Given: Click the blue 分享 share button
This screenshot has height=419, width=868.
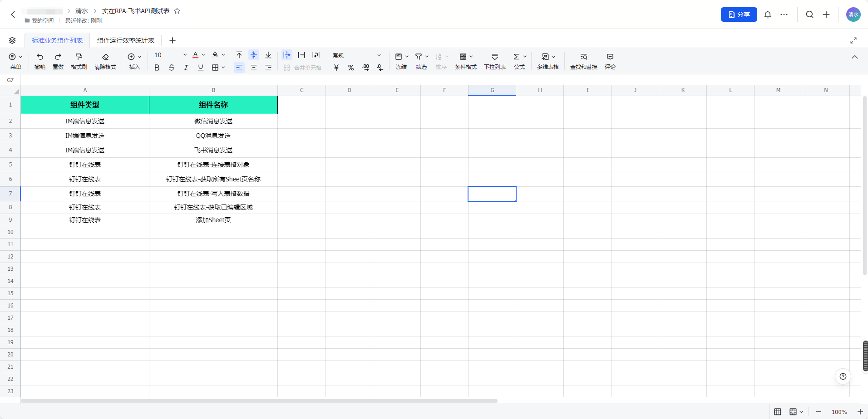Looking at the screenshot, I should pos(739,15).
